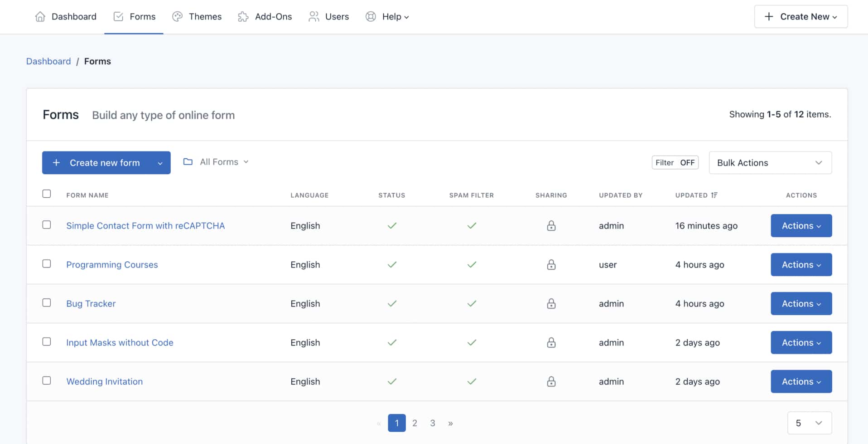The image size is (868, 444).
Task: Click spam filter checkmark for Wedding Invitation
Action: (x=472, y=381)
